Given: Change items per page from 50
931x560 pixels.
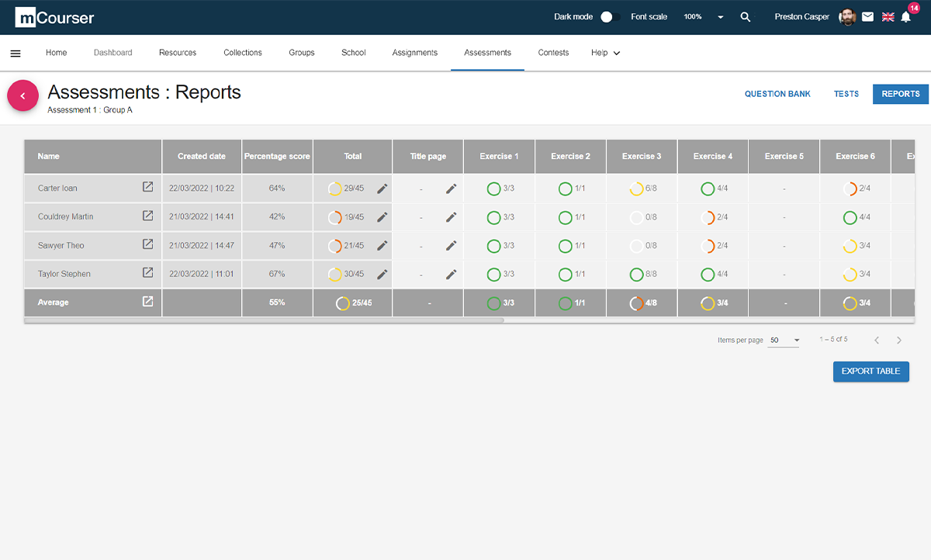Looking at the screenshot, I should [x=784, y=340].
